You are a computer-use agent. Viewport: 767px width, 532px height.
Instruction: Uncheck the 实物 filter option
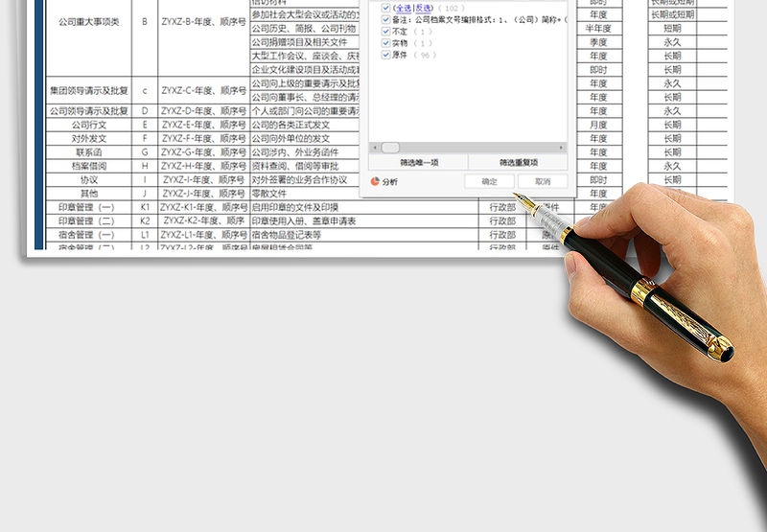coord(385,43)
